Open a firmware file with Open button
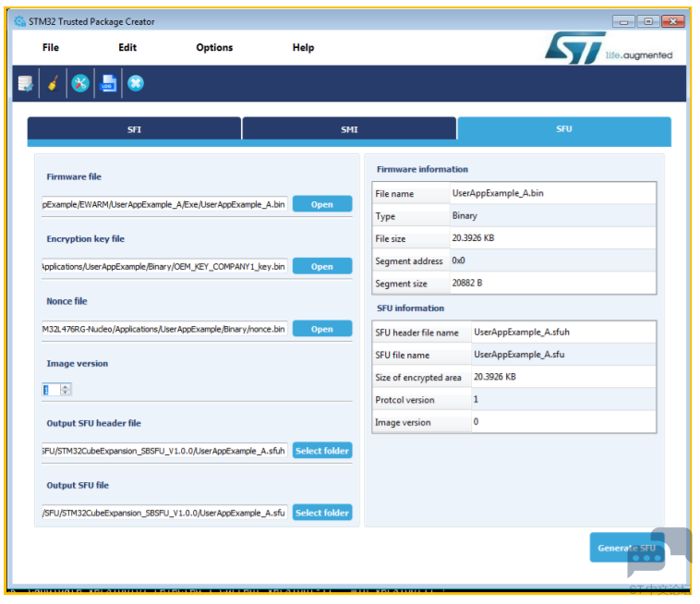The width and height of the screenshot is (700, 604). pos(322,204)
